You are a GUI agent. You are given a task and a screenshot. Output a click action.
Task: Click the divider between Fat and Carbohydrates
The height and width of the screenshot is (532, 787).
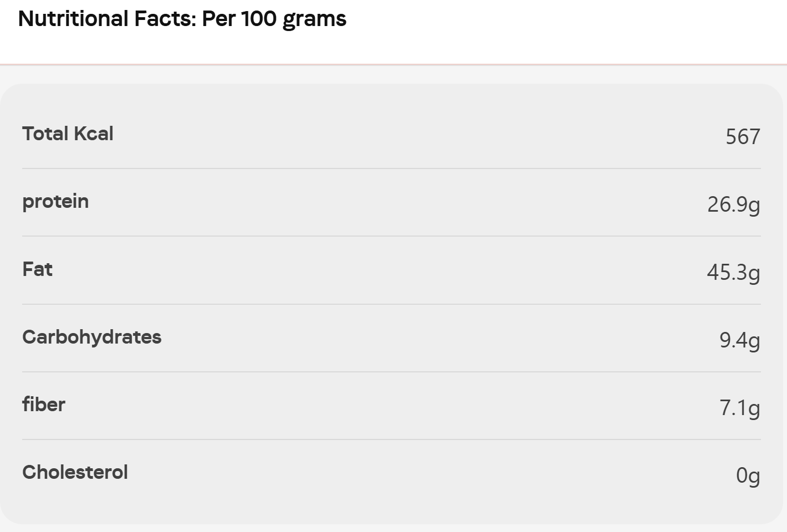391,304
